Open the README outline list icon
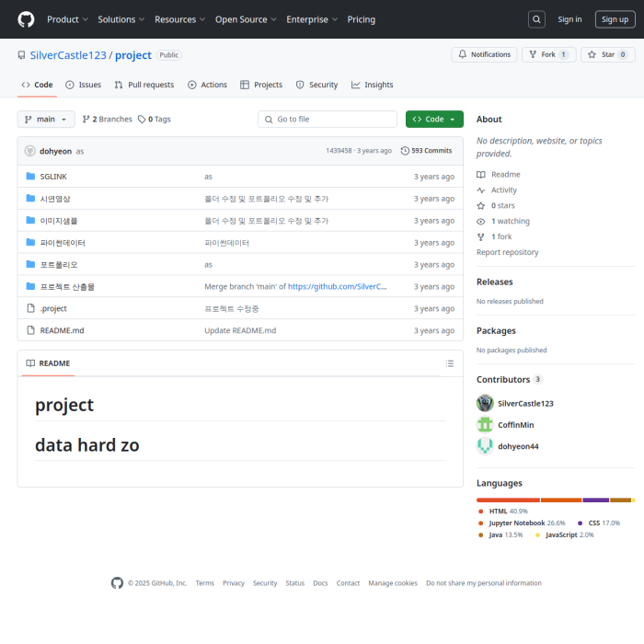 point(450,363)
